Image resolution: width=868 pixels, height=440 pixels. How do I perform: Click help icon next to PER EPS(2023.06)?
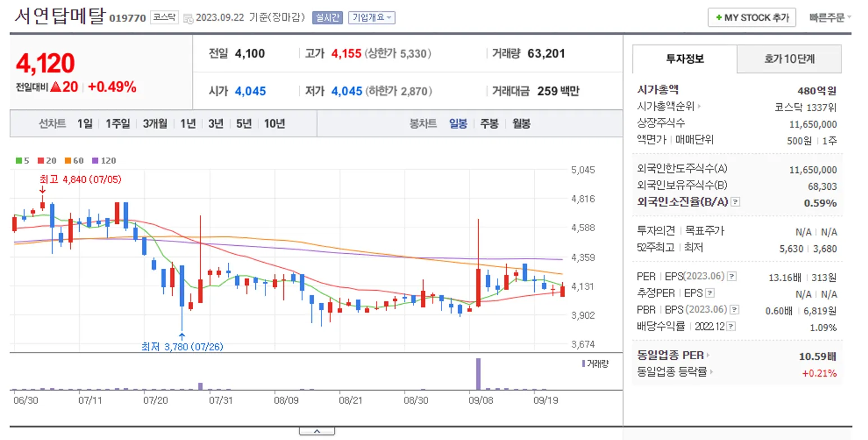coord(732,276)
